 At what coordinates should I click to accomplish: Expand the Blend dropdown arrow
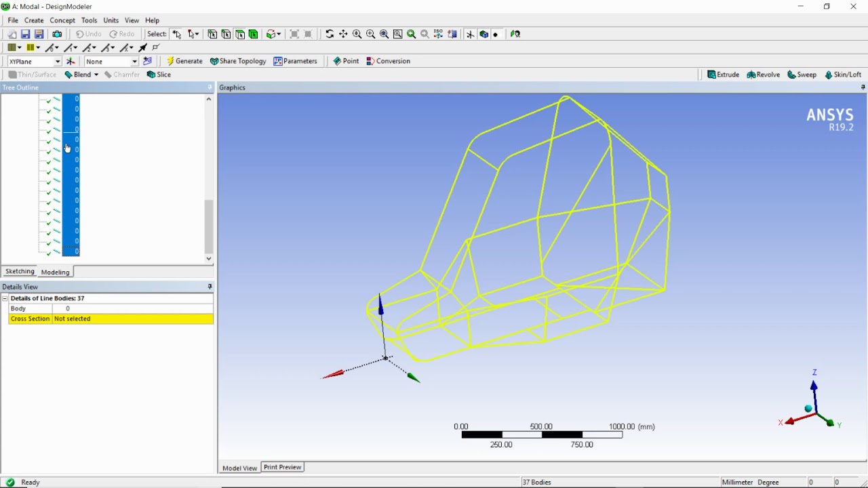point(96,75)
